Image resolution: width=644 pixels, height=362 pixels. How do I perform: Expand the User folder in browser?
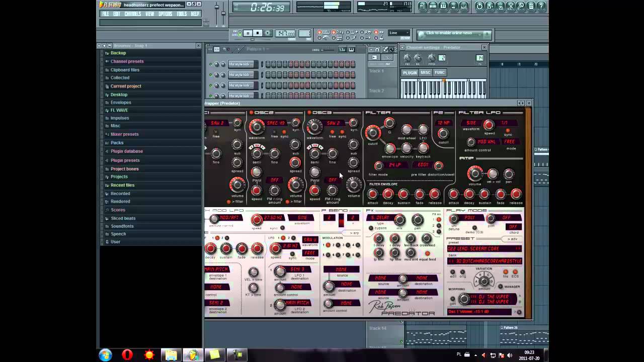tap(115, 242)
